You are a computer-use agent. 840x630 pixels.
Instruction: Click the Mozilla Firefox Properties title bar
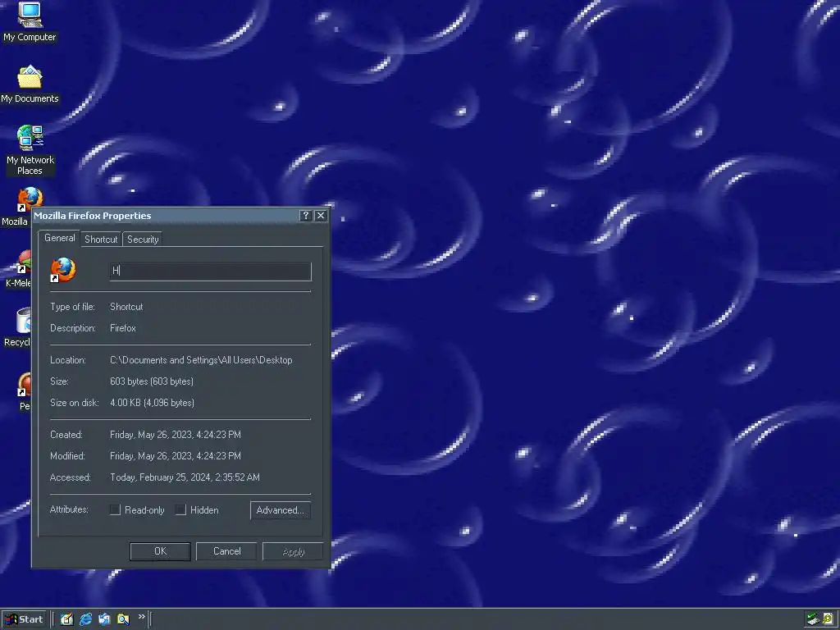[x=166, y=216]
